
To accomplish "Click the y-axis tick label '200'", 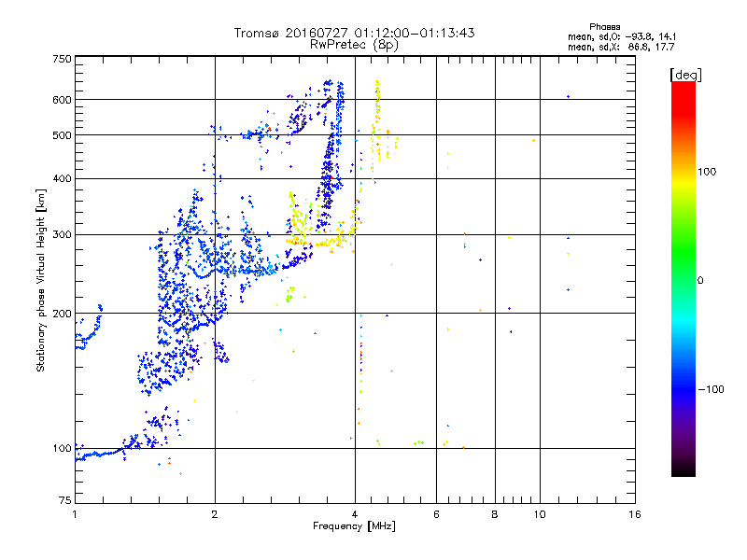I will (62, 314).
